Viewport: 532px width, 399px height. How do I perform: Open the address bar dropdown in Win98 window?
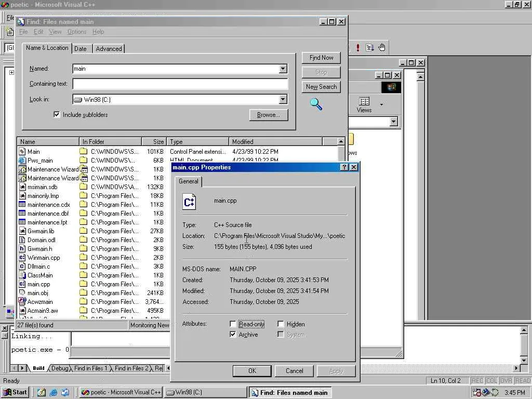coord(394,122)
